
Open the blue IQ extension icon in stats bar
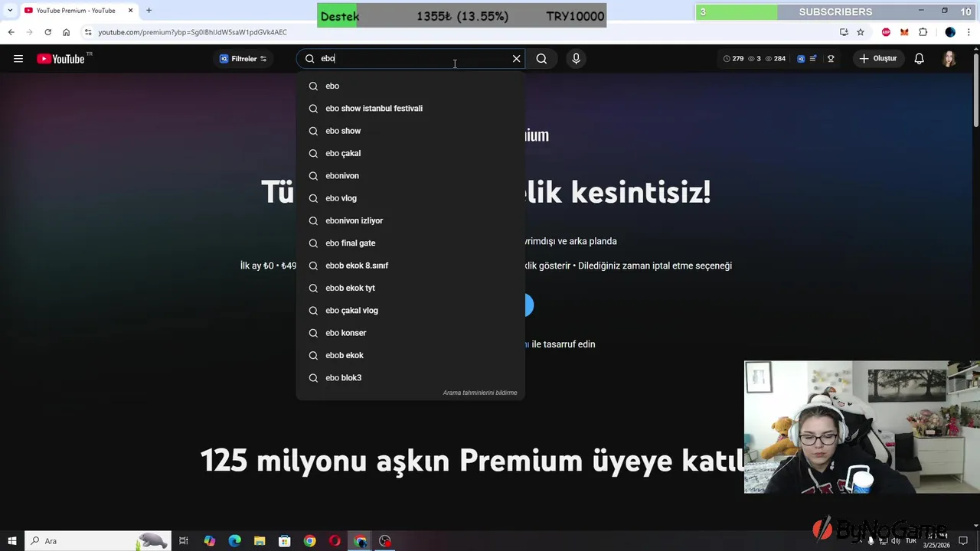801,59
